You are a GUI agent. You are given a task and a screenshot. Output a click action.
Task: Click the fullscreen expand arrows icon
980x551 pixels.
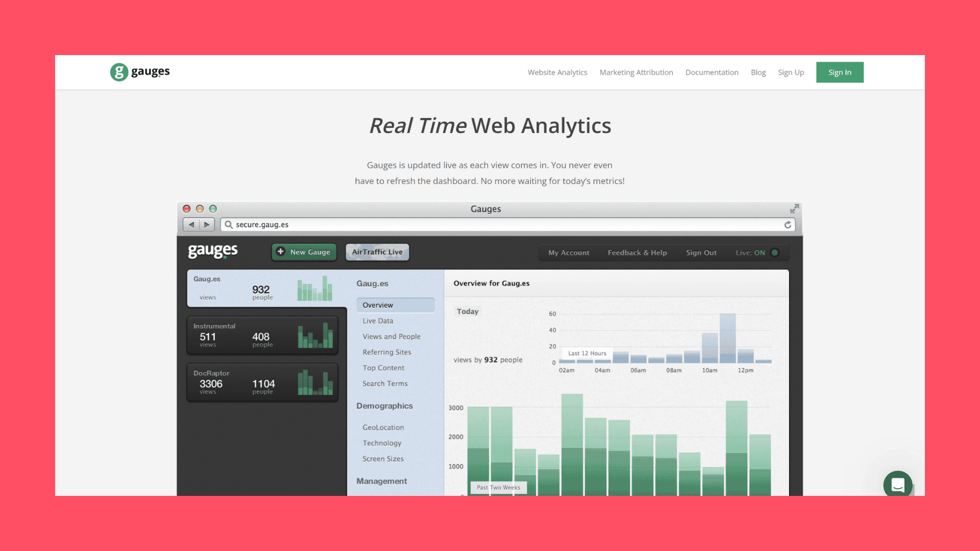[x=794, y=209]
